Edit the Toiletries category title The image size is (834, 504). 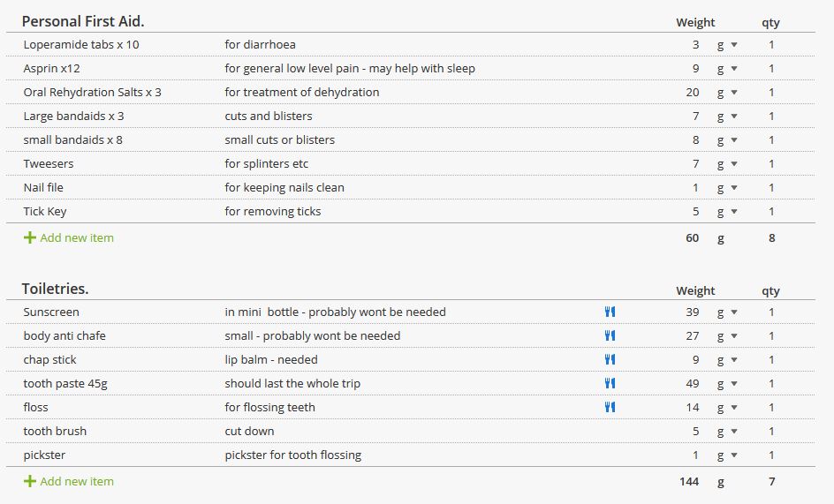[x=56, y=289]
